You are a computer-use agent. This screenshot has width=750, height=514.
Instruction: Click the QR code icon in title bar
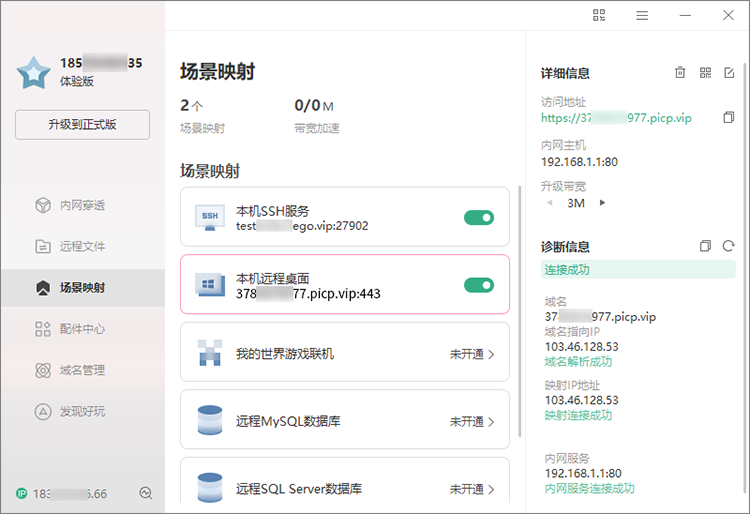click(599, 15)
